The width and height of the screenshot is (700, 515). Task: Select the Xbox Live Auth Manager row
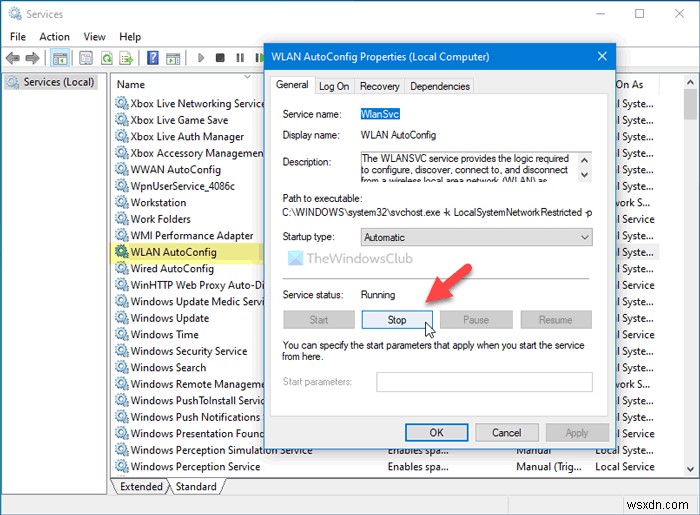188,136
